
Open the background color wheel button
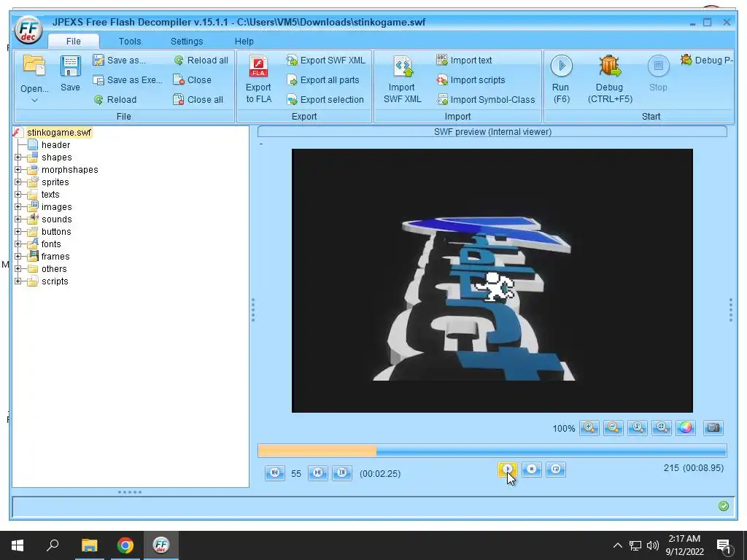686,427
